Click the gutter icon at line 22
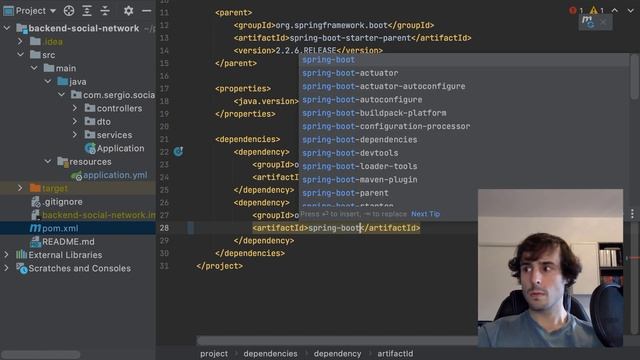 [178, 152]
